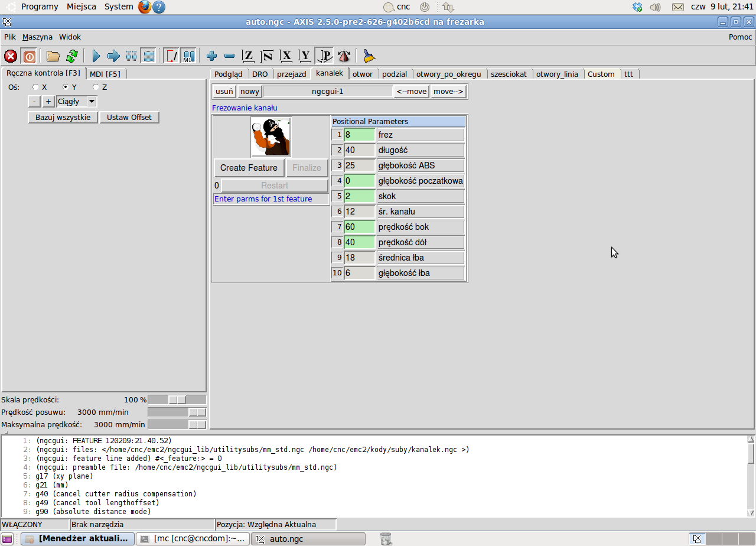The image size is (756, 546).
Task: Jog positive with the plus button
Action: pos(48,102)
